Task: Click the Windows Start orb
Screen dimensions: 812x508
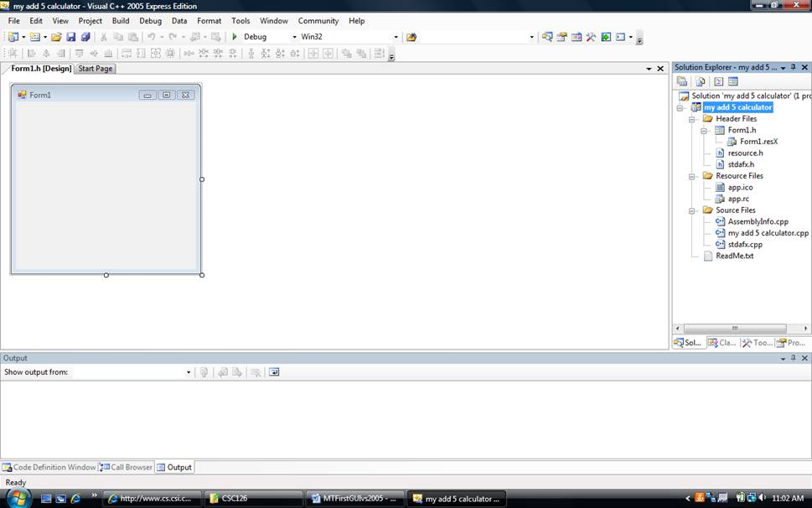Action: (17, 498)
